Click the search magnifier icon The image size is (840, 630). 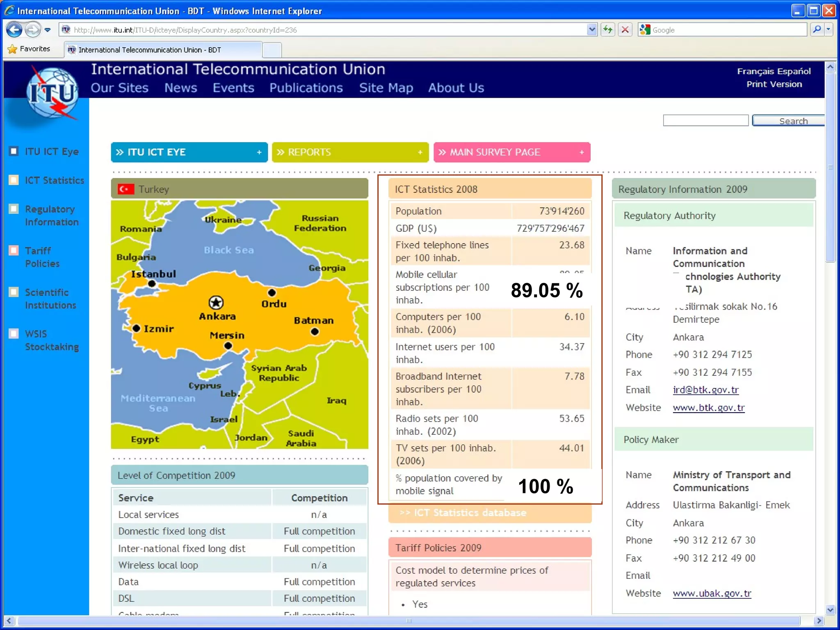pos(817,30)
